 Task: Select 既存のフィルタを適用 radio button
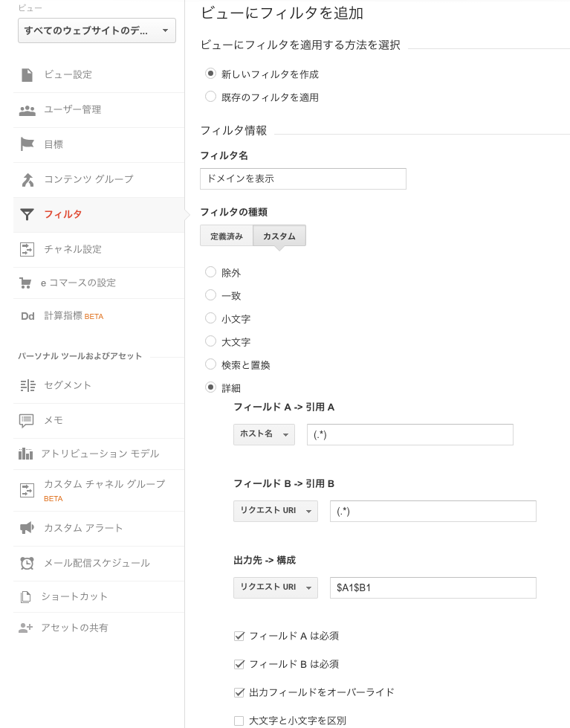coord(211,97)
